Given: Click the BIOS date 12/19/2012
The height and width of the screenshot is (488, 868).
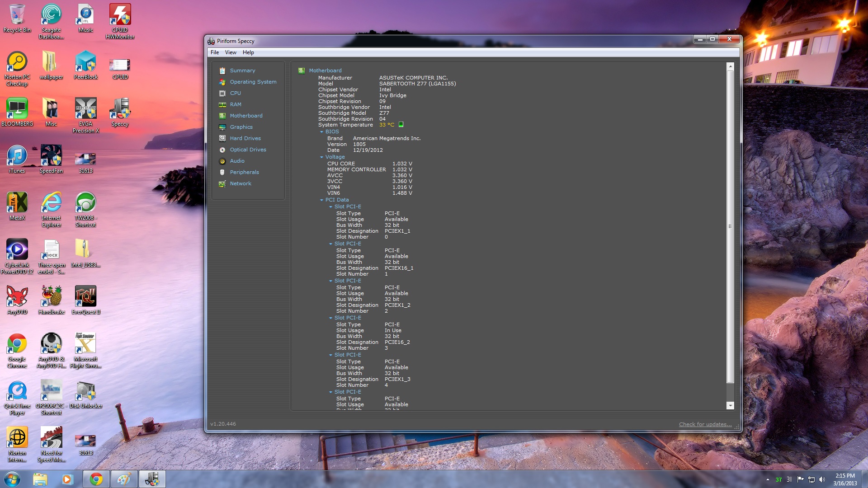Looking at the screenshot, I should 368,150.
